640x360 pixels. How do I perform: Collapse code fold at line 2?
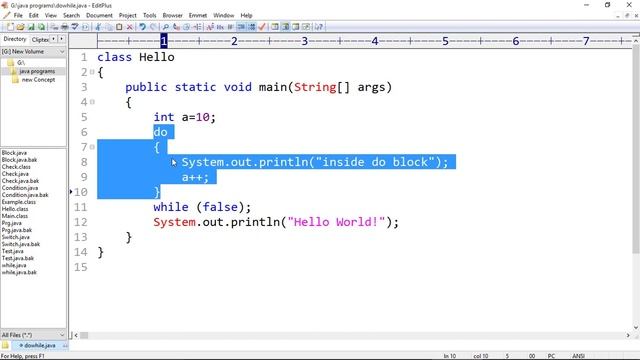tap(92, 72)
